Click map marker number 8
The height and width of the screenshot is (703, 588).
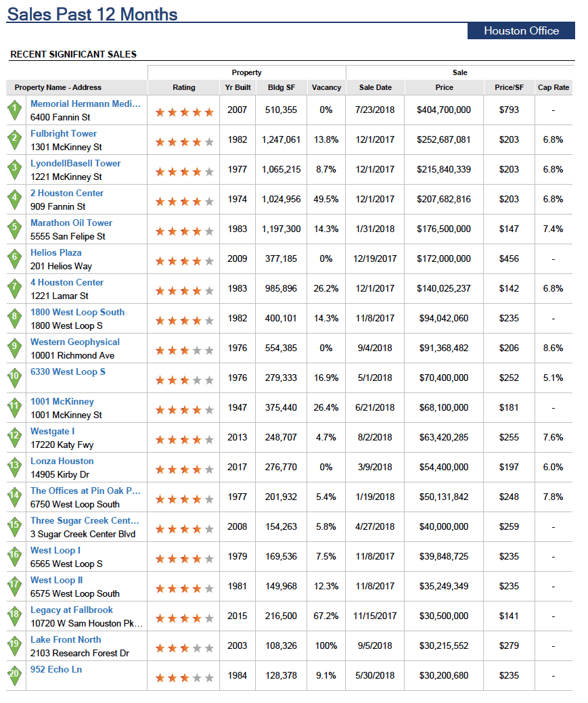point(15,319)
